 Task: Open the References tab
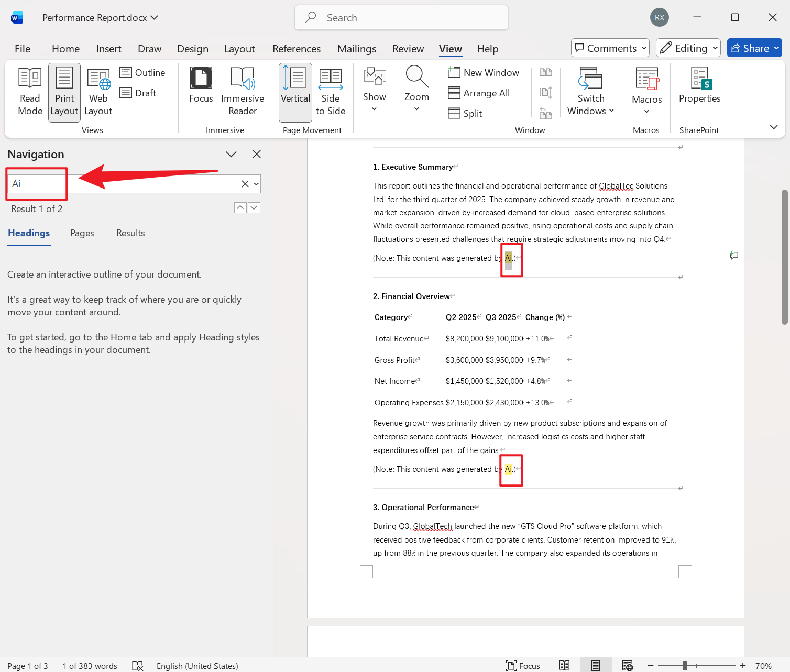pyautogui.click(x=297, y=49)
